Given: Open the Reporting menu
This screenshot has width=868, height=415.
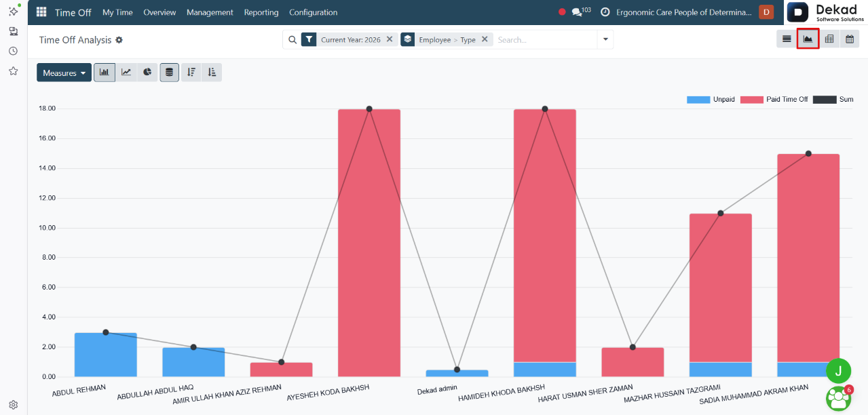Looking at the screenshot, I should (x=261, y=12).
